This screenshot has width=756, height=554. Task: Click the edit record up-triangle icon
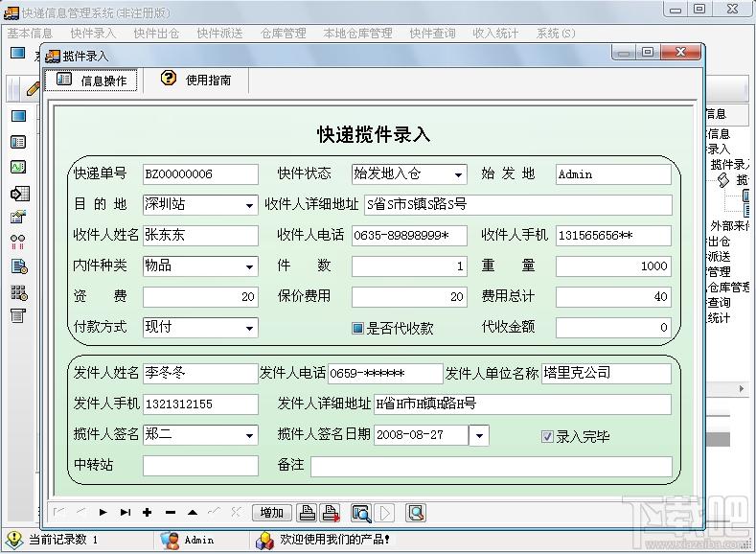193,512
